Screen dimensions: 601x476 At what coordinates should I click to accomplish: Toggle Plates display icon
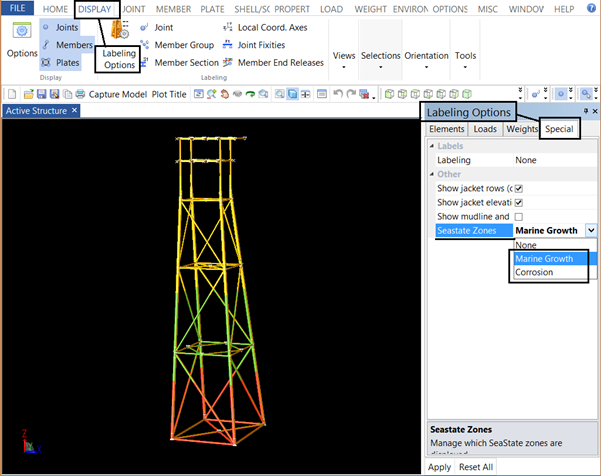pos(46,62)
